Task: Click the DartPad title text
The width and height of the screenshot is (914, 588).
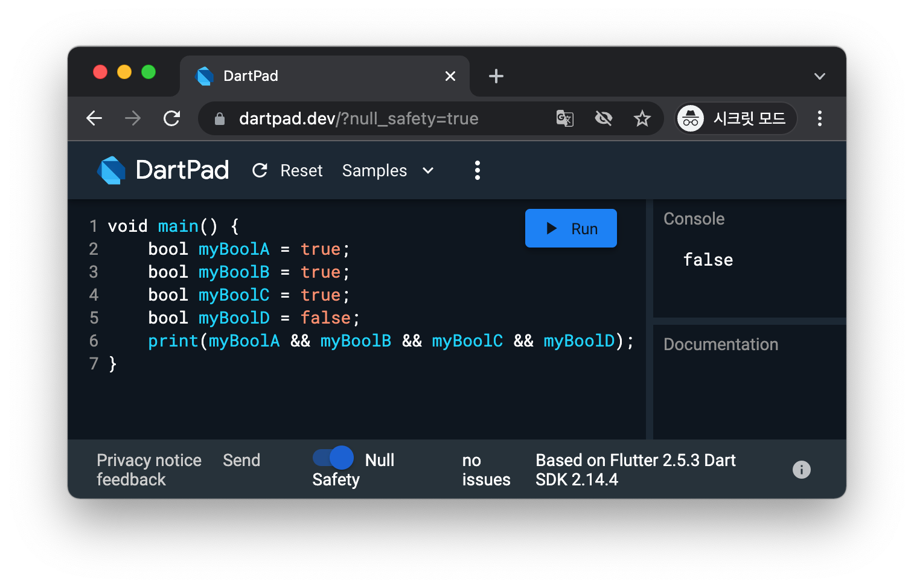Action: pos(182,170)
